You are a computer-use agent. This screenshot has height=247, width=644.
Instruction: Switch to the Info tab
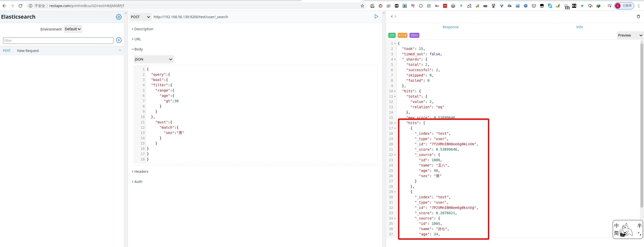tap(579, 27)
